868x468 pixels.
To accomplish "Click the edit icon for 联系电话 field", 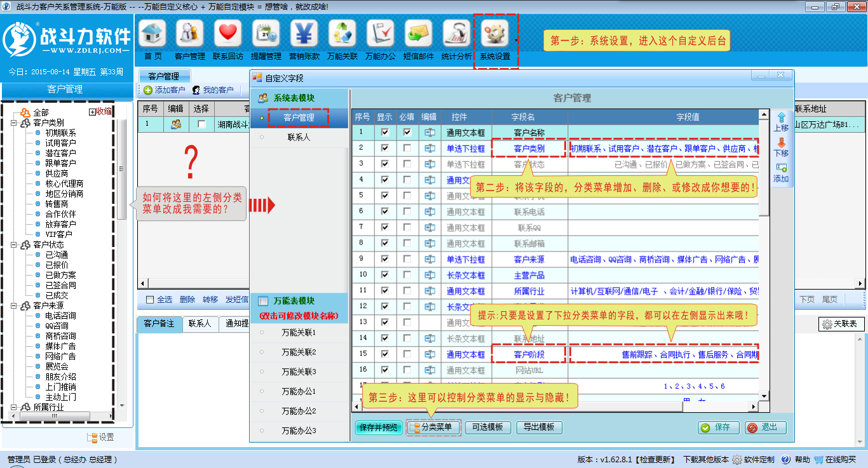I will tap(430, 212).
